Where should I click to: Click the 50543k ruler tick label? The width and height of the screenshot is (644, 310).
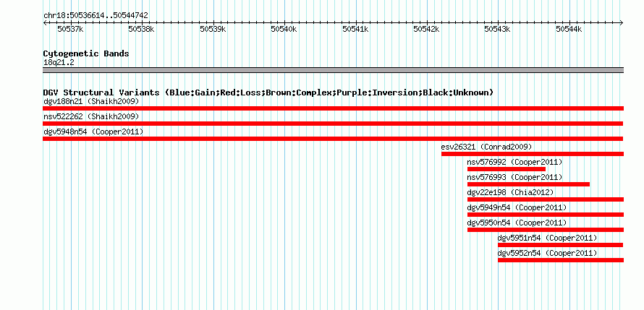click(x=497, y=29)
